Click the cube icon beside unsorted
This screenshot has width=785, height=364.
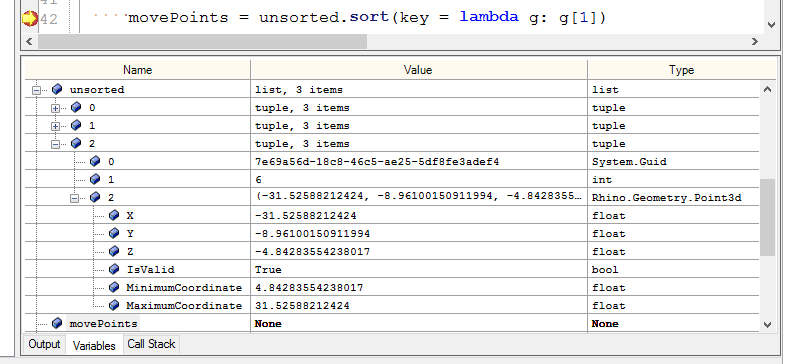[57, 90]
